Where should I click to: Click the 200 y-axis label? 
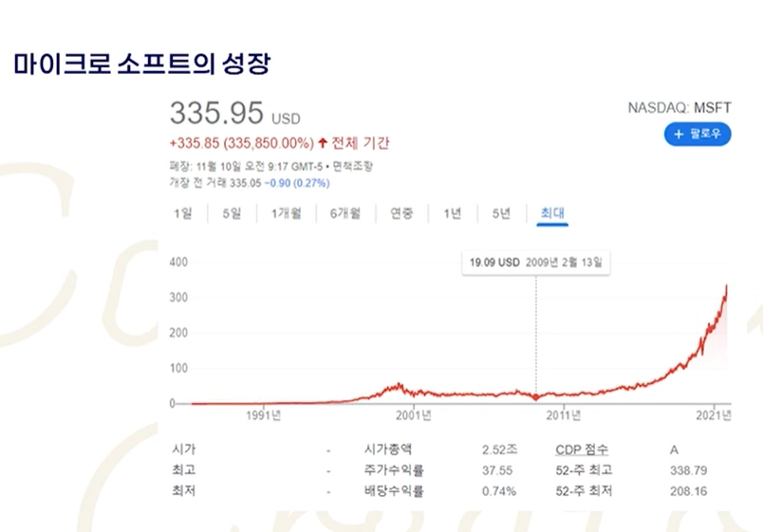[x=178, y=333]
